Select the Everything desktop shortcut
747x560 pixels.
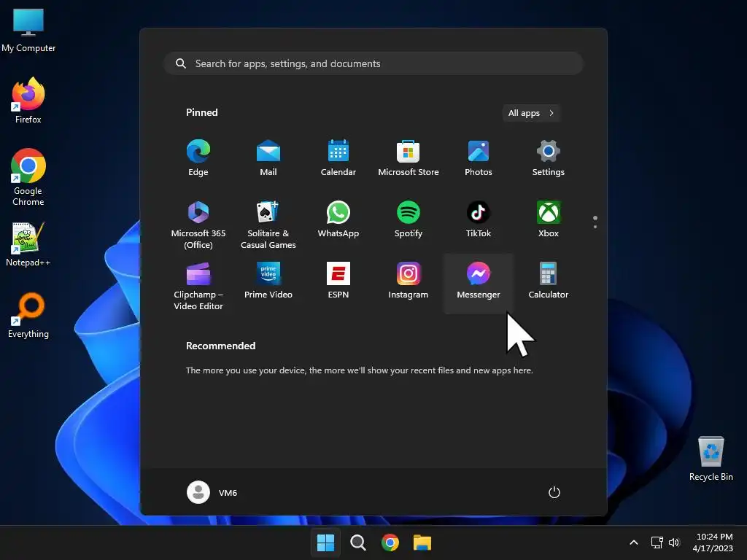[x=28, y=315]
